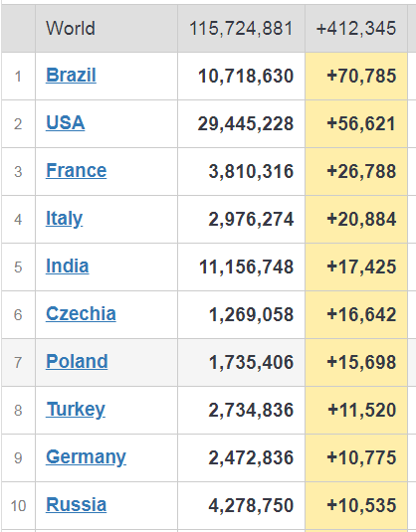Viewport: 416px width, 532px height.
Task: Click France's new cases cell +26,788
Action: point(356,172)
